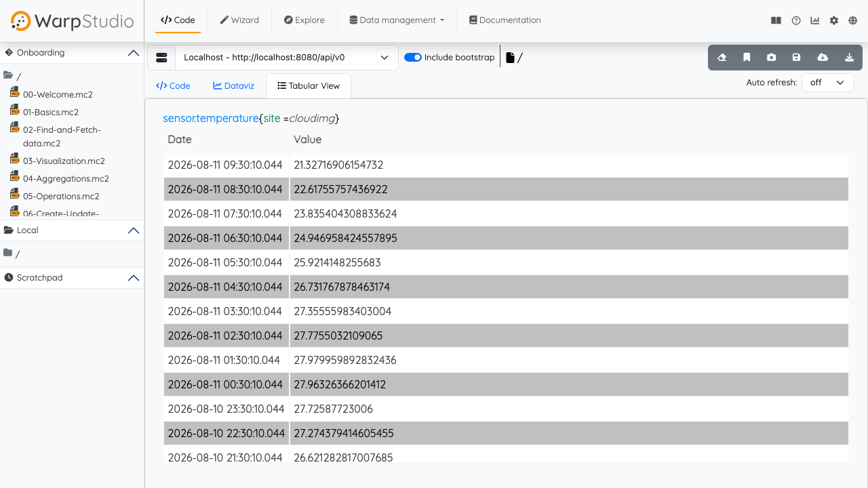Click the 03-Visualization.mc2 file icon

tap(15, 159)
